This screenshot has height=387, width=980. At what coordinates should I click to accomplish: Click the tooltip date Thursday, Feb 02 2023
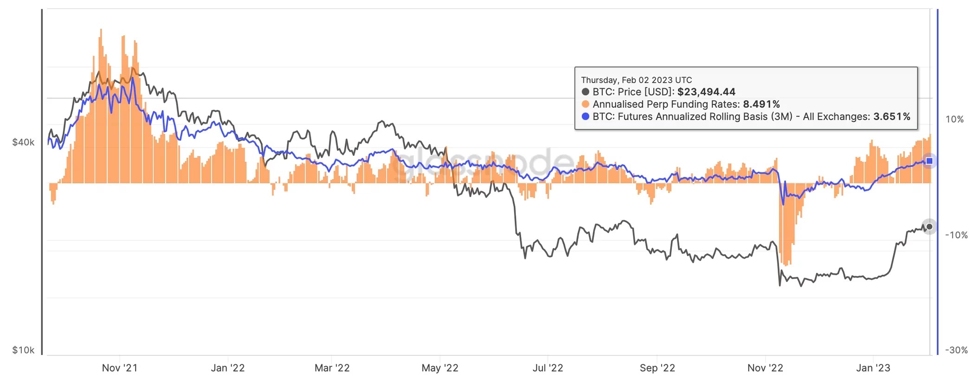pyautogui.click(x=627, y=80)
